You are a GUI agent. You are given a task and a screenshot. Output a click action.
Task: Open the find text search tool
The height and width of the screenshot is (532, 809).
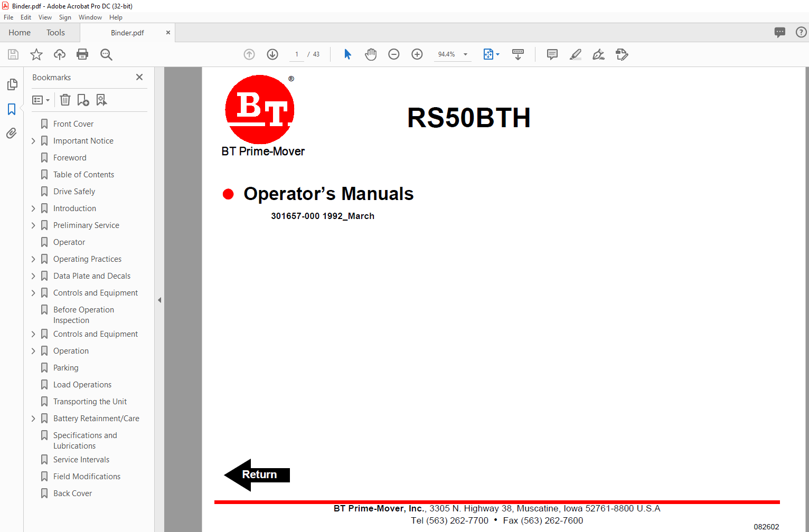coord(106,54)
